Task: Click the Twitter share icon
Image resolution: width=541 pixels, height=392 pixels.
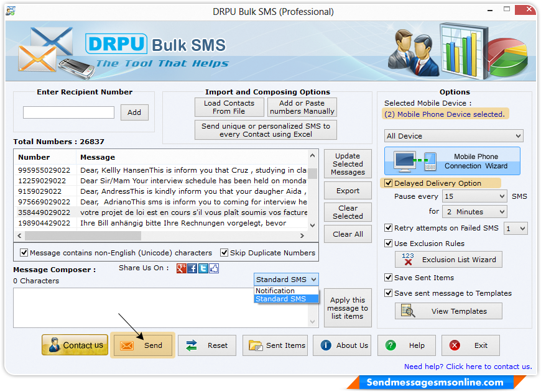Action: click(x=203, y=268)
